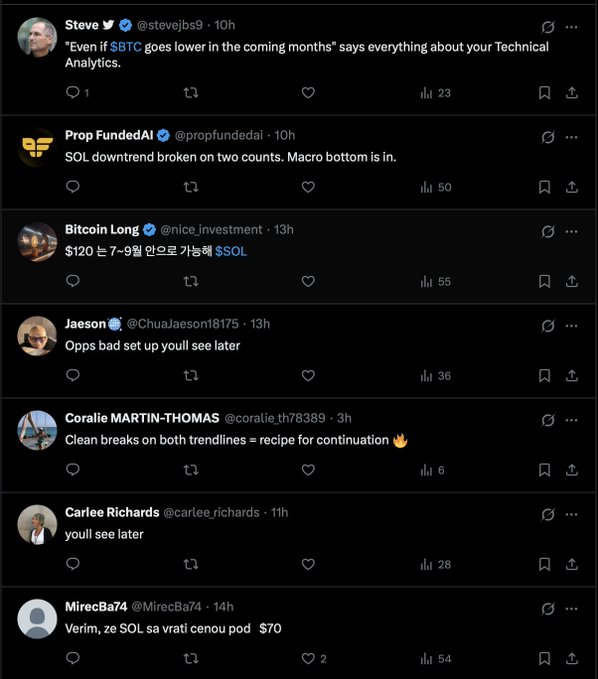Bookmark Carlee Richards' tweet

tap(544, 564)
